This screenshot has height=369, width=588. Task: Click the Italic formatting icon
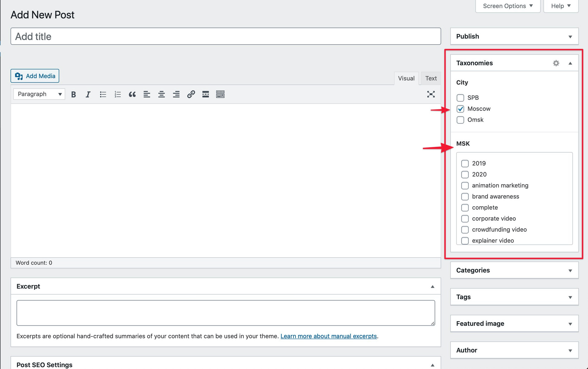(88, 94)
